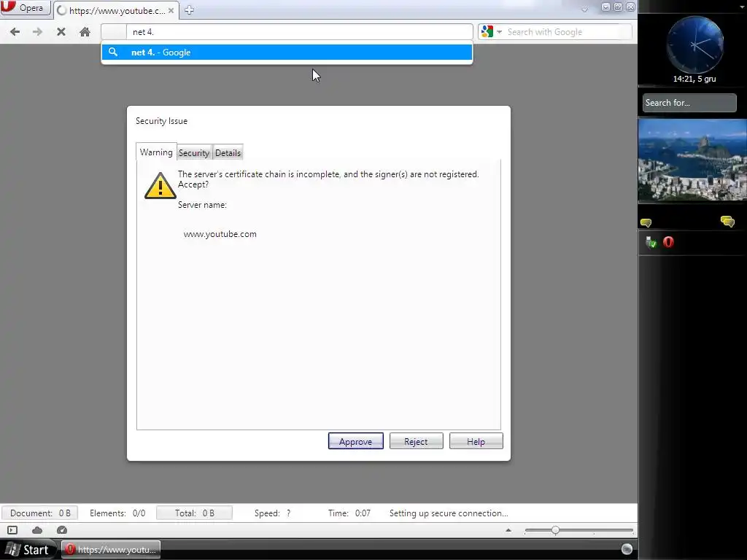Click the www.youtube.com server name
747x560 pixels.
(220, 234)
